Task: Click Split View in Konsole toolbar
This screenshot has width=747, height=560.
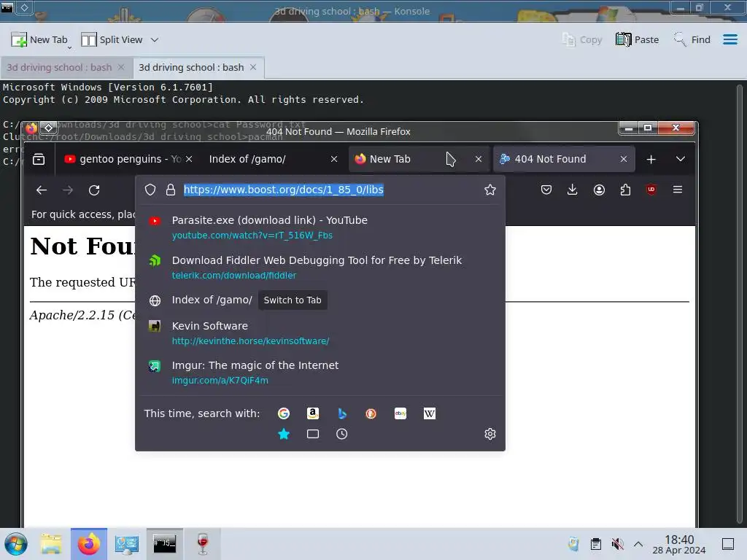Action: click(112, 40)
